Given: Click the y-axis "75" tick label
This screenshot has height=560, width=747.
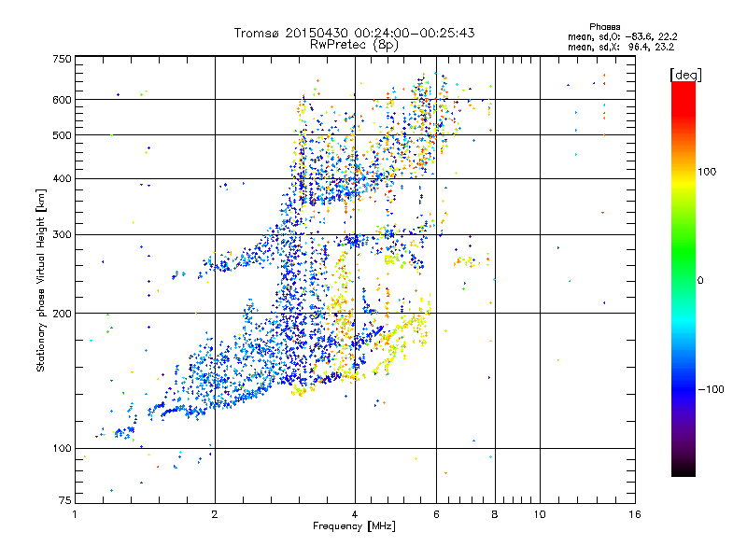Looking at the screenshot, I should tap(65, 500).
